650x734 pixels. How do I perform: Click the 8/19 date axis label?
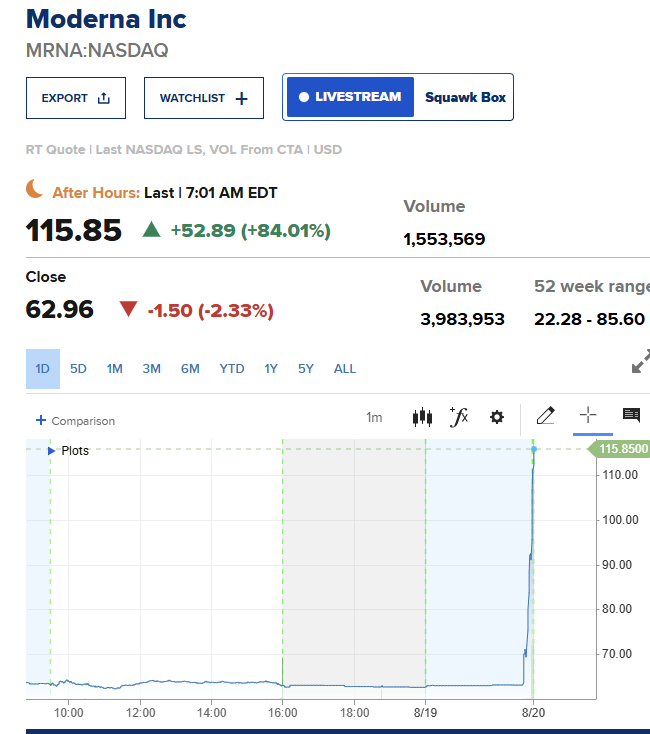pyautogui.click(x=425, y=713)
